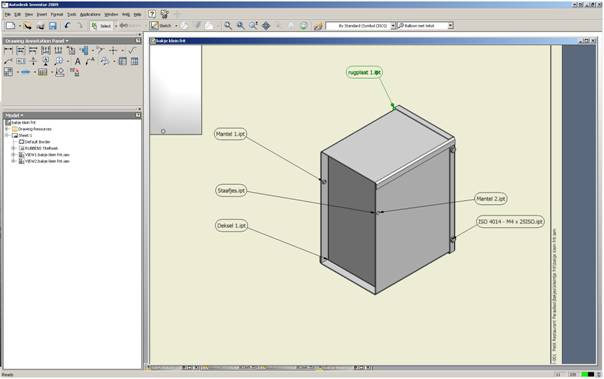The width and height of the screenshot is (604, 379).
Task: Click the Parts List table icon
Action: point(122,61)
